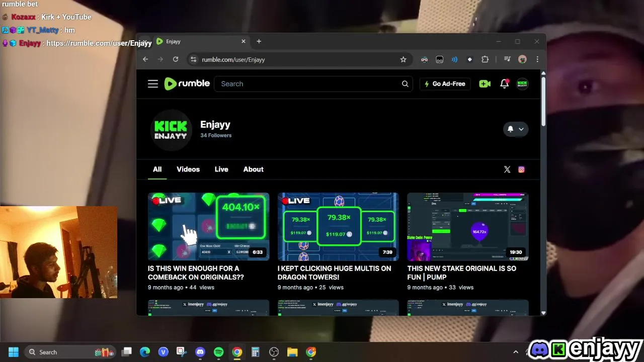Screen dimensions: 644x362
Task: Open the Kick Enjayy account avatar in header
Action: click(522, 84)
